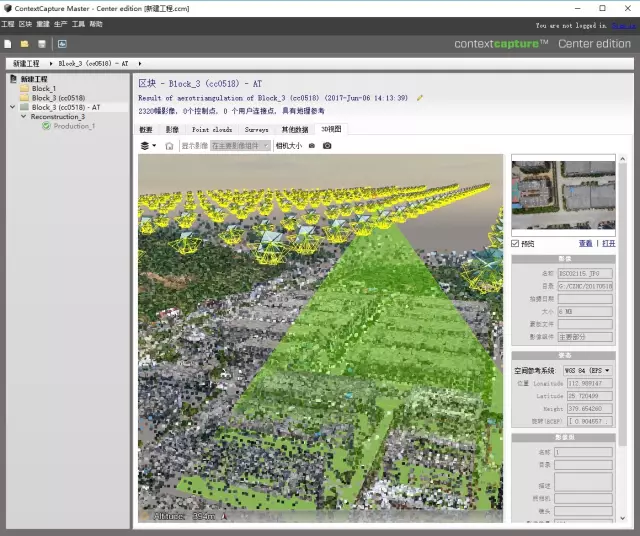The height and width of the screenshot is (536, 640).
Task: Switch to the Surveys tab
Action: click(256, 129)
